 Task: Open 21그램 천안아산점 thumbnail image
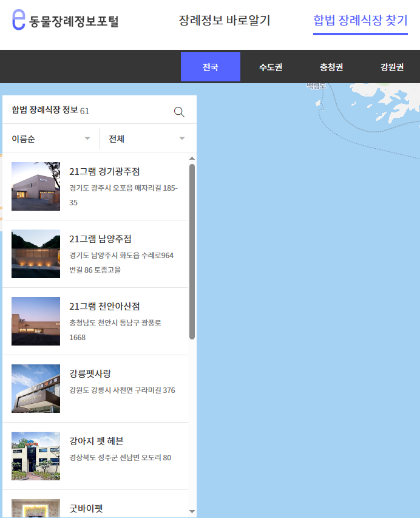click(x=36, y=321)
